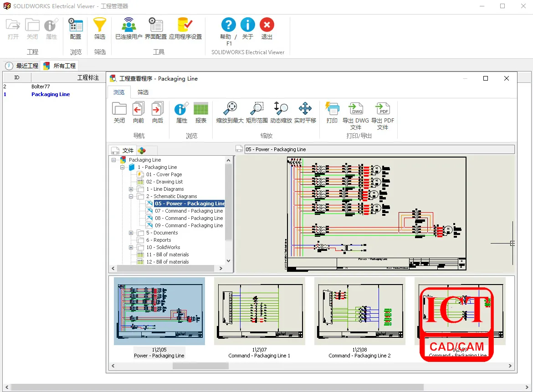Open the 报表 reports tool
This screenshot has height=392, width=533.
point(200,113)
